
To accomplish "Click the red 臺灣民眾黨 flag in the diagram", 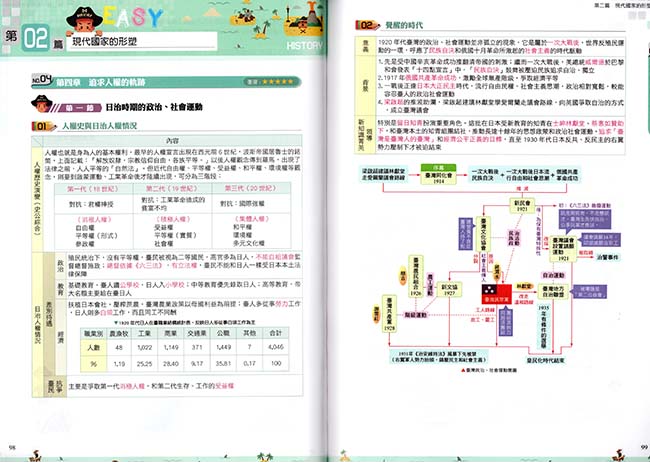I will coord(497,294).
